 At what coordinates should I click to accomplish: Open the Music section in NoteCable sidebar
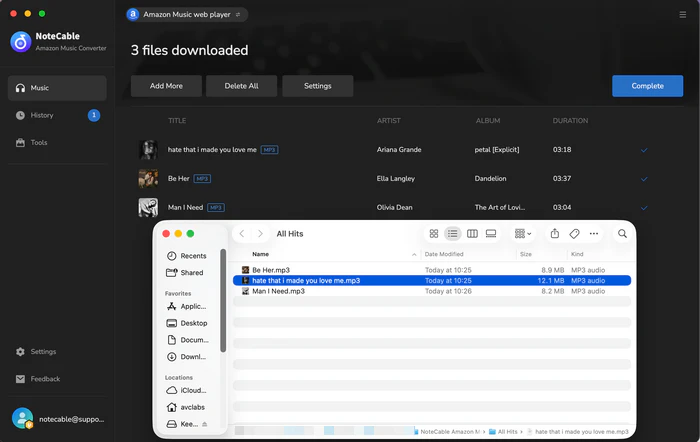57,88
